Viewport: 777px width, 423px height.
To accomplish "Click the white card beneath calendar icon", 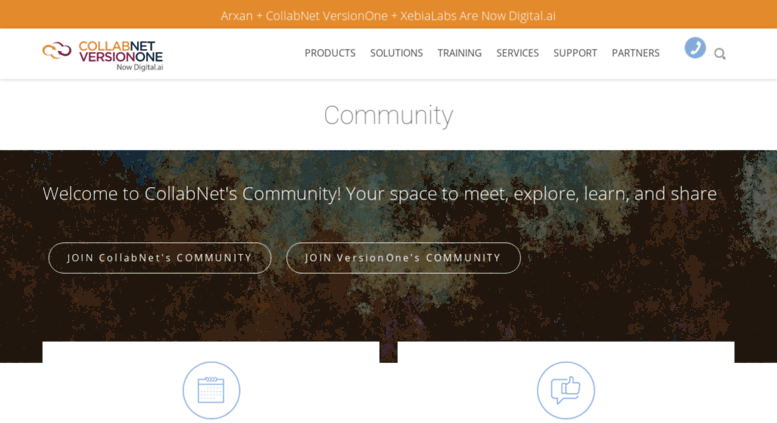I will point(211,382).
